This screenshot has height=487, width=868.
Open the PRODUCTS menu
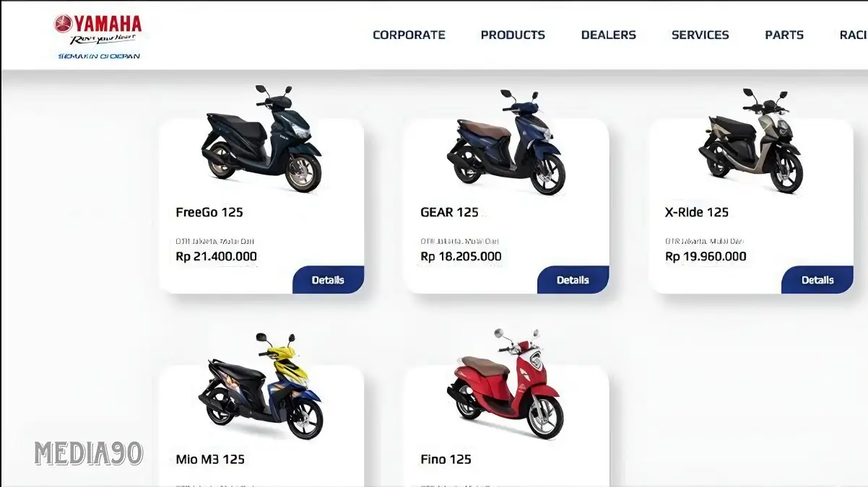click(513, 35)
